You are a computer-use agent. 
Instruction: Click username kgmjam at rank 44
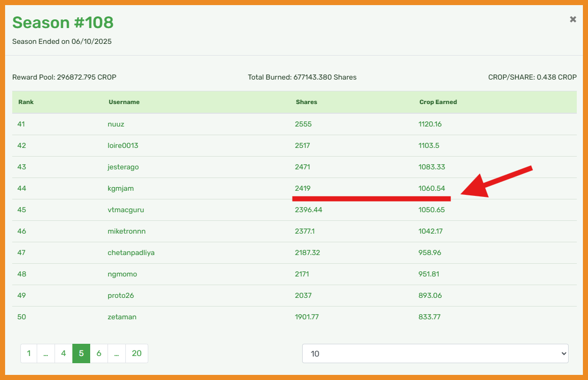120,188
